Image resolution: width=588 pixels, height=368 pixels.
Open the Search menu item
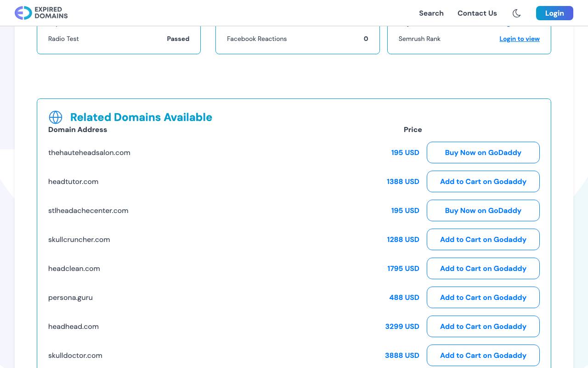tap(431, 13)
